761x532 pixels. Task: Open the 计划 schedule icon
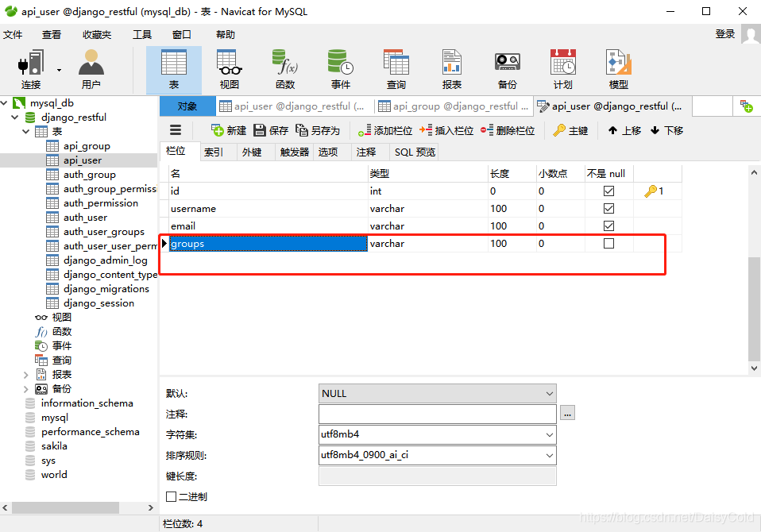[563, 69]
